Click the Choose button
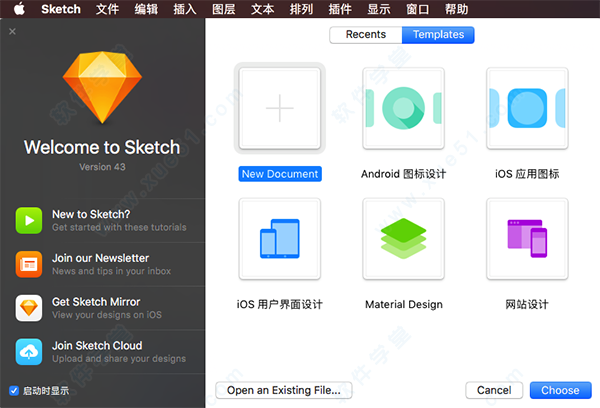Image resolution: width=600 pixels, height=408 pixels. [561, 390]
